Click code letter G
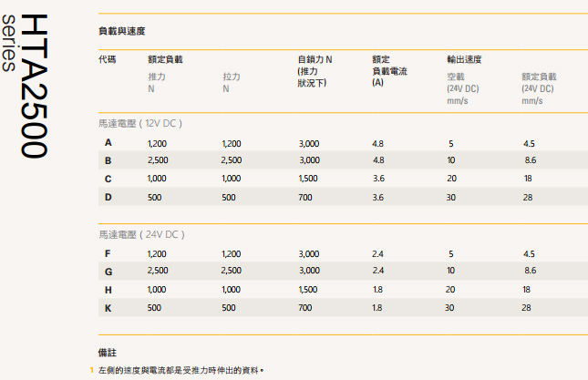This screenshot has width=588, height=380. [x=108, y=272]
